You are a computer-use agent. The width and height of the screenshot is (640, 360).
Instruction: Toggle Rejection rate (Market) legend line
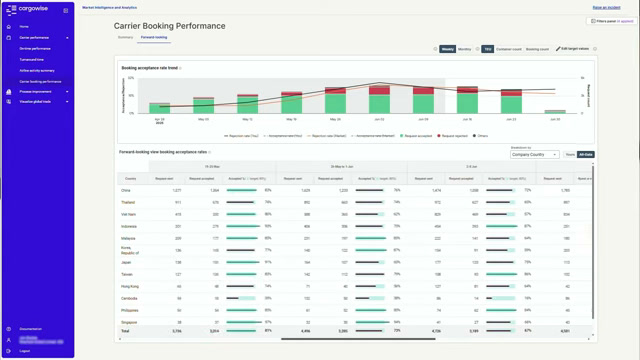(309, 136)
